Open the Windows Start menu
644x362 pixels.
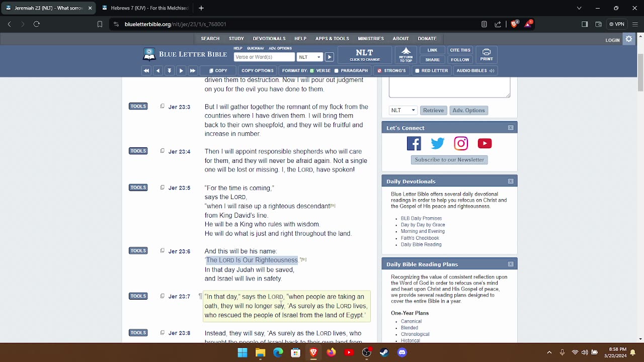(x=243, y=352)
